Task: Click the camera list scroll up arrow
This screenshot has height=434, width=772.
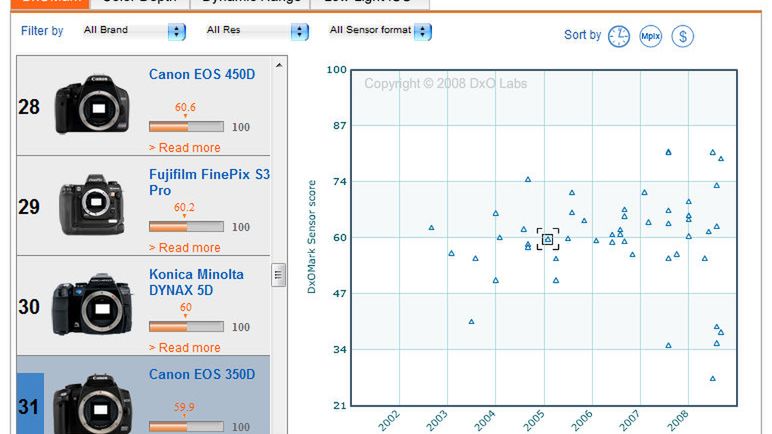Action: click(279, 66)
